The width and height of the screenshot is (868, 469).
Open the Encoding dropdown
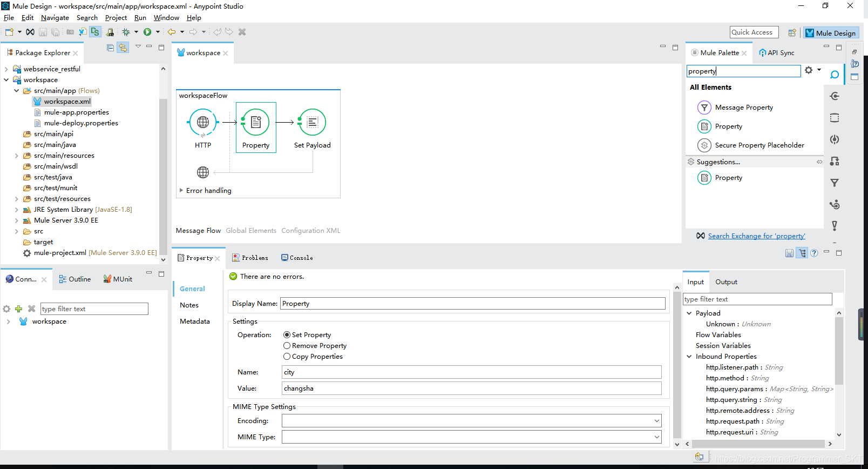pos(656,421)
